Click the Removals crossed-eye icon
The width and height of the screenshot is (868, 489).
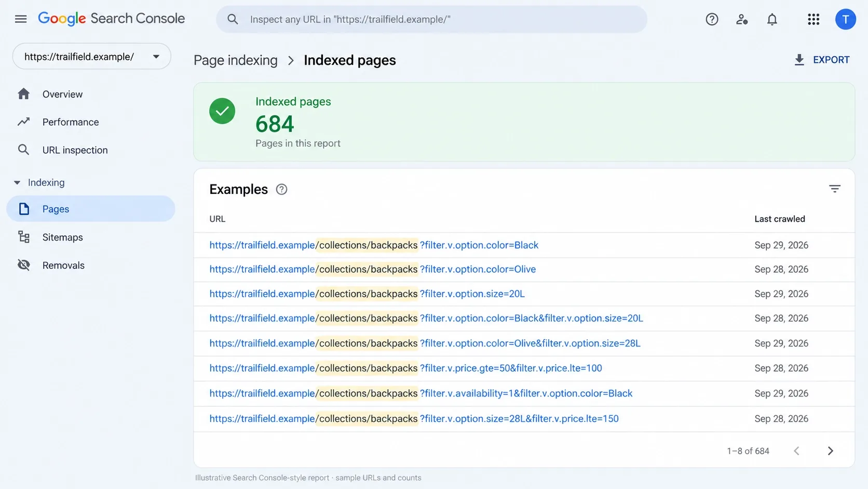[x=23, y=265]
